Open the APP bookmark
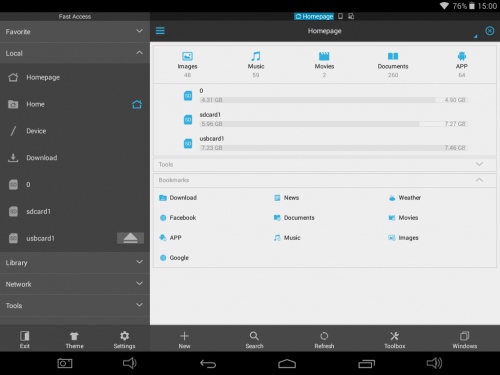Screen dimensions: 500x375 tap(170, 238)
